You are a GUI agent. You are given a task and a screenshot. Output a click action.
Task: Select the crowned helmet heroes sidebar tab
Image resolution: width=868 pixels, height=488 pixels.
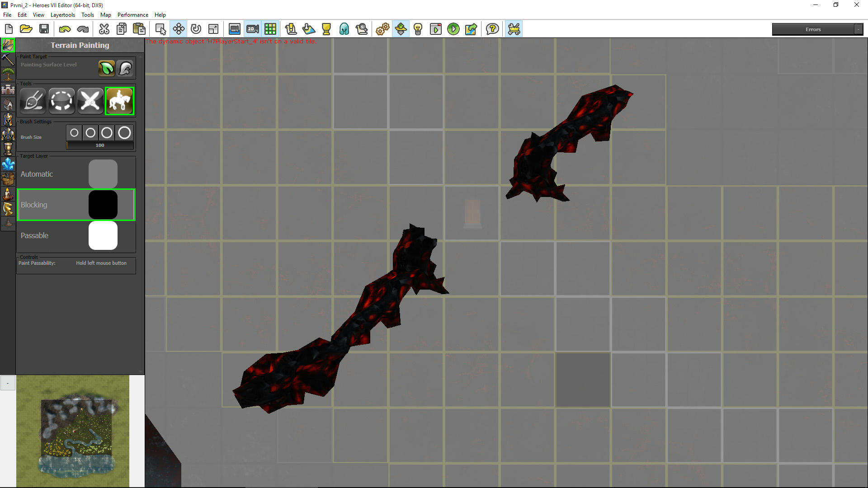(8, 119)
